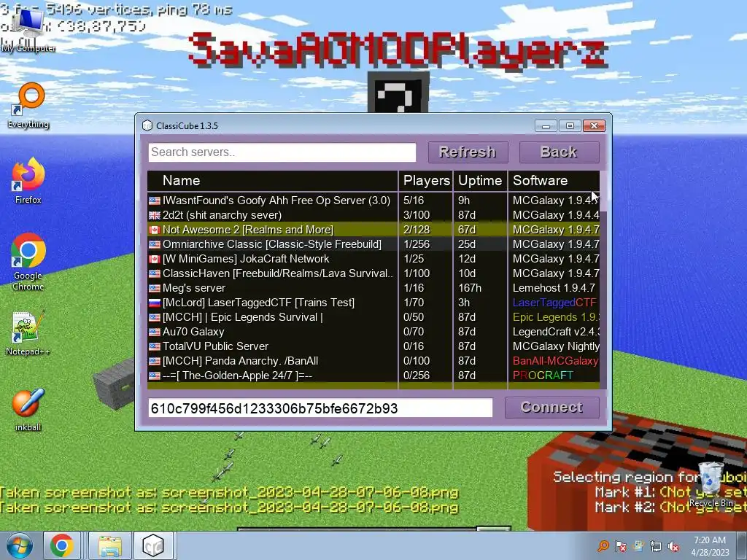The height and width of the screenshot is (560, 747).
Task: Click the United Kingdom flag beside 2d2t
Action: [x=155, y=215]
